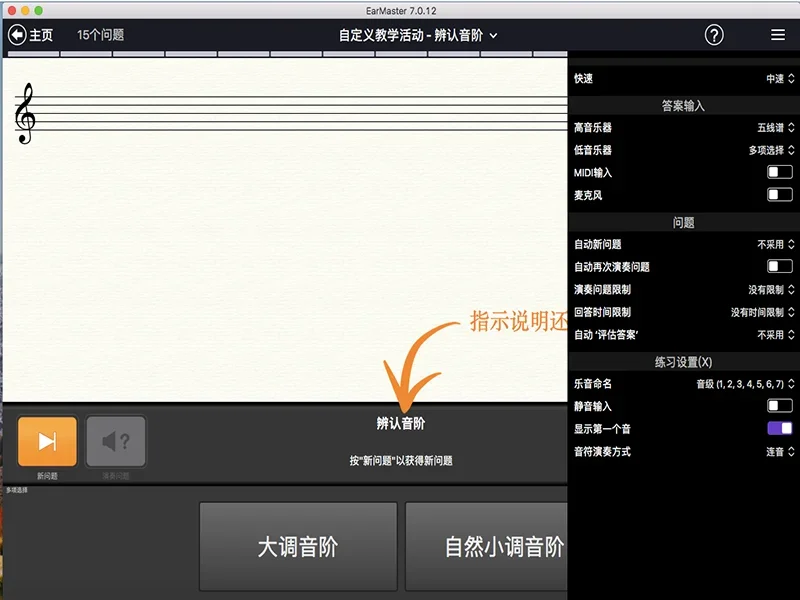This screenshot has width=800, height=600.
Task: Toggle the MIDI输入 switch
Action: (x=780, y=172)
